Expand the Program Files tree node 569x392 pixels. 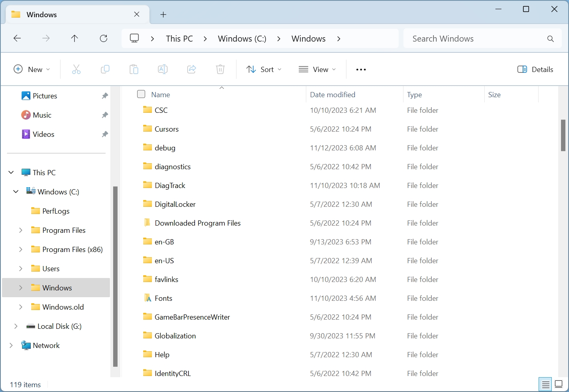click(21, 230)
